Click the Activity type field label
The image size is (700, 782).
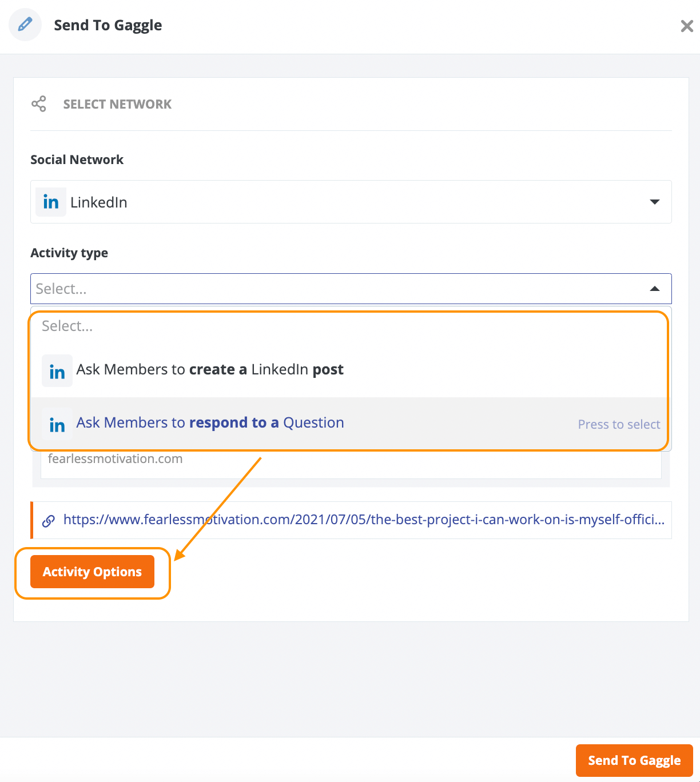(69, 253)
